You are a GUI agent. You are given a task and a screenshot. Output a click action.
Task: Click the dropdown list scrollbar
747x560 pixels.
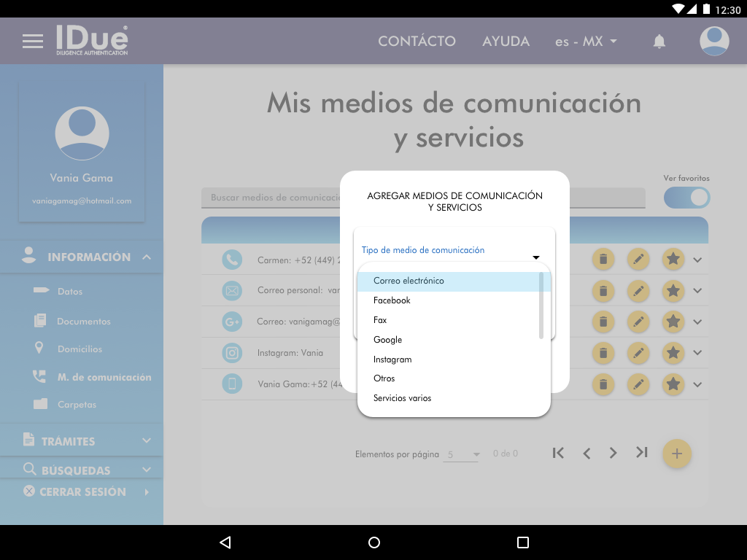541,305
